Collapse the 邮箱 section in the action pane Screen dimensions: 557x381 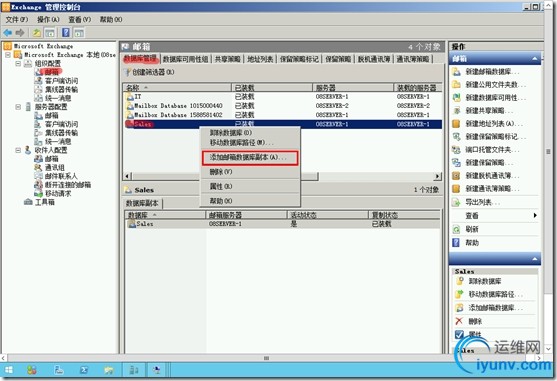[x=535, y=59]
